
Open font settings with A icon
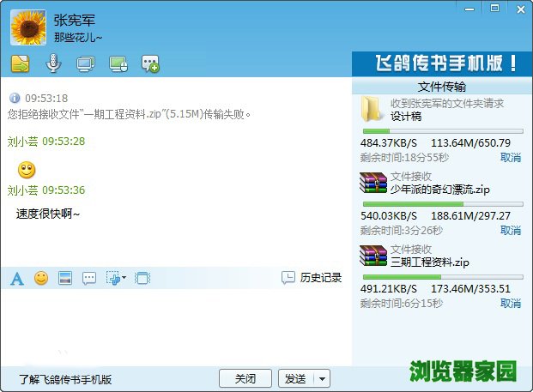(16, 278)
